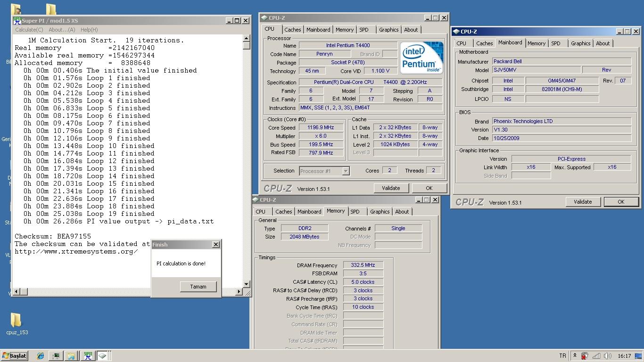Switch to Super PI taskbar button
The image size is (644, 362).
point(88,356)
